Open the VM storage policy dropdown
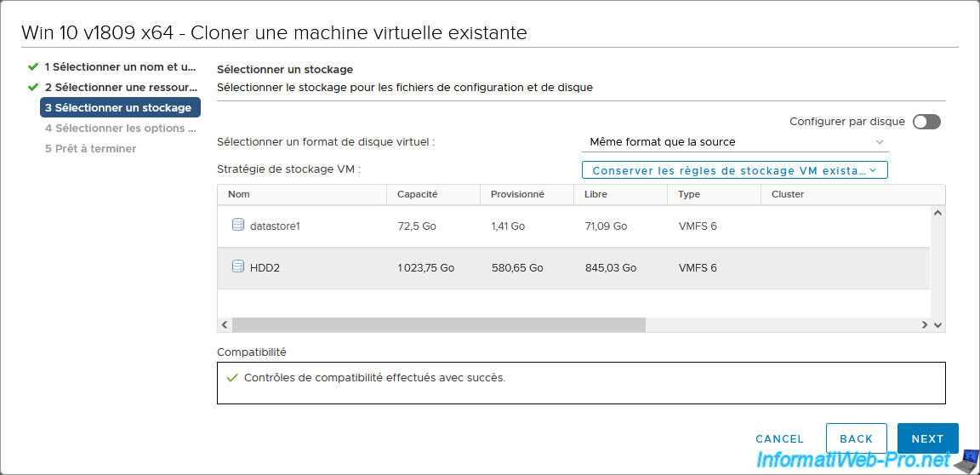 point(735,170)
